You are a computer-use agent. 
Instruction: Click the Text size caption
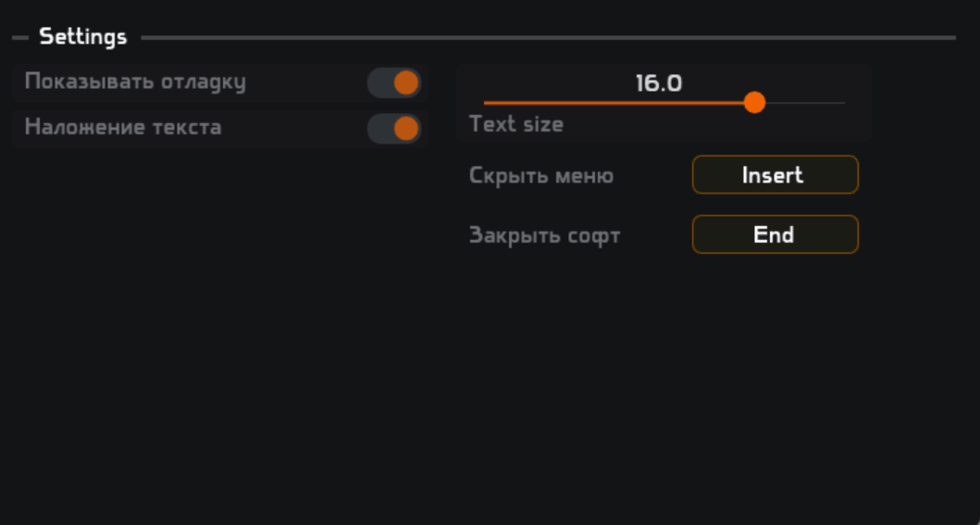[x=516, y=124]
